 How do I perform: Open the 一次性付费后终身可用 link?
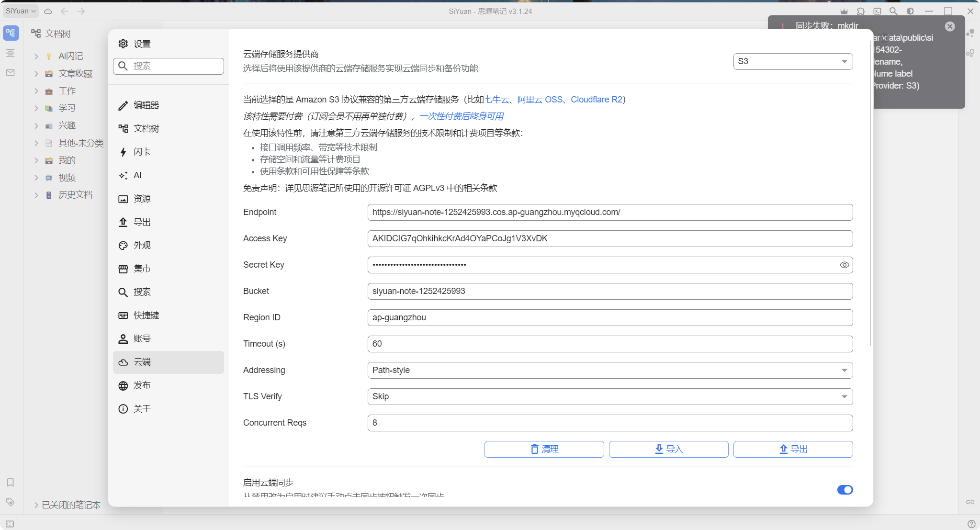461,116
